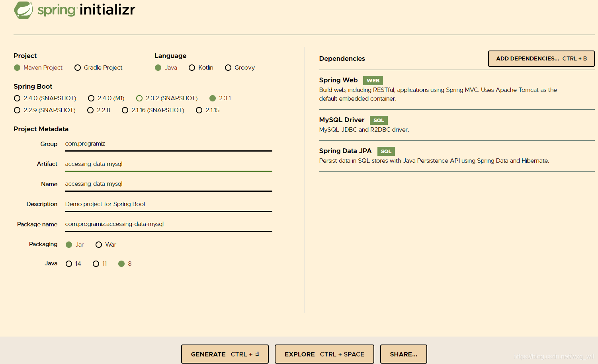Image resolution: width=598 pixels, height=364 pixels.
Task: Select Spring Boot version 2.3.1
Action: [213, 98]
